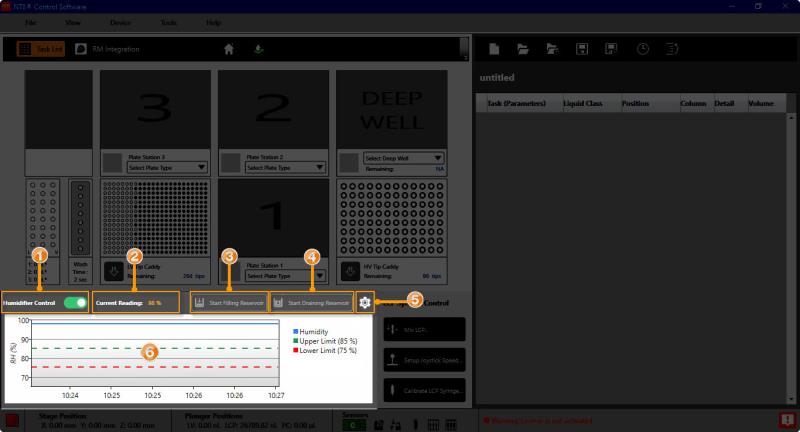Open Plate Station 2 plate type dropdown
This screenshot has height=432, width=800.
[x=285, y=167]
